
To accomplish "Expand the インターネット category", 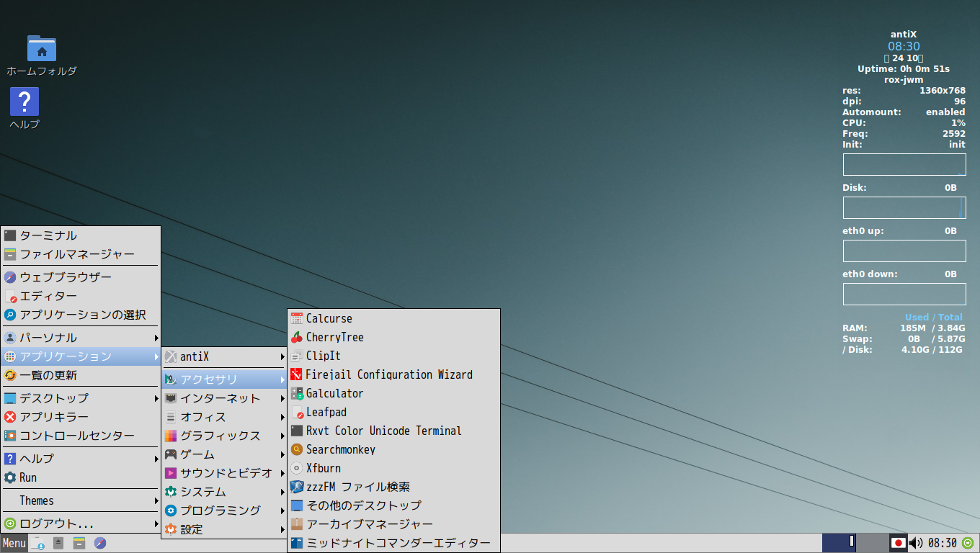I will tap(224, 398).
